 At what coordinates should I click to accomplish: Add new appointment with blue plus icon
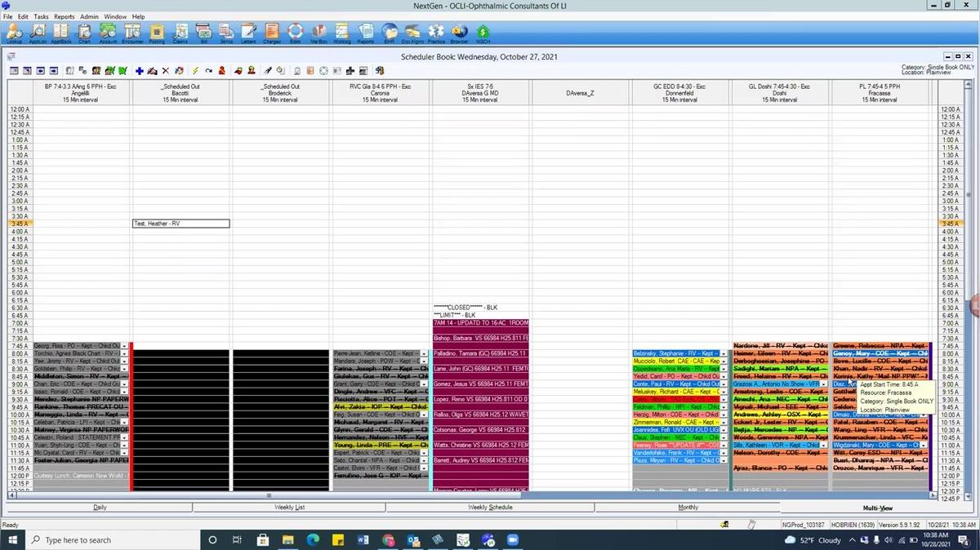point(140,70)
